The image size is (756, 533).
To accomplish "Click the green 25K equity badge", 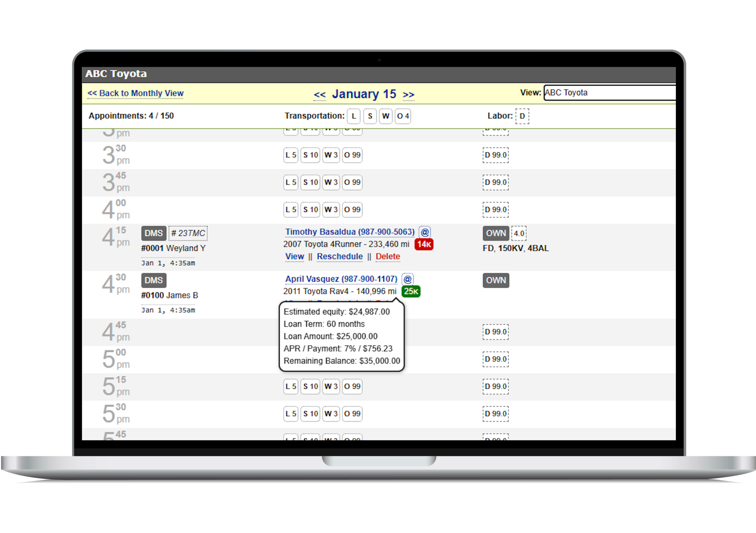I will 411,292.
